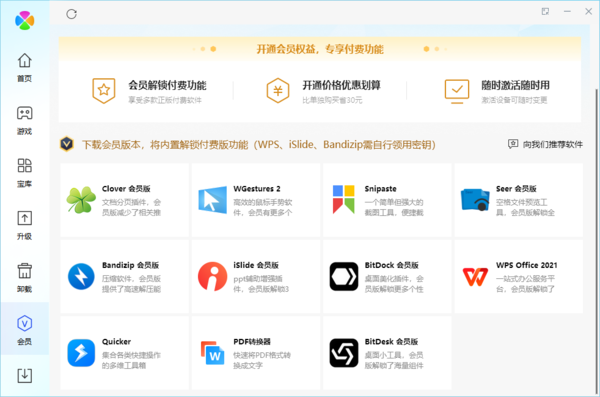
Task: Click the refresh icon at top
Action: (72, 14)
